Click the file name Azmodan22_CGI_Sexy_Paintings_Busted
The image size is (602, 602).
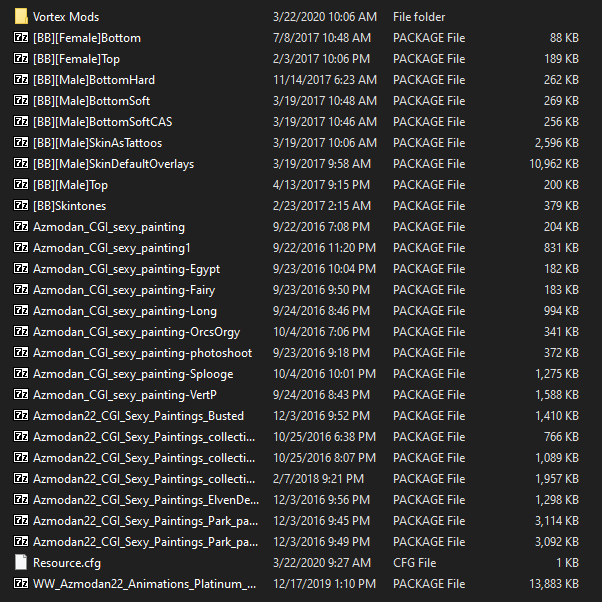click(x=139, y=416)
